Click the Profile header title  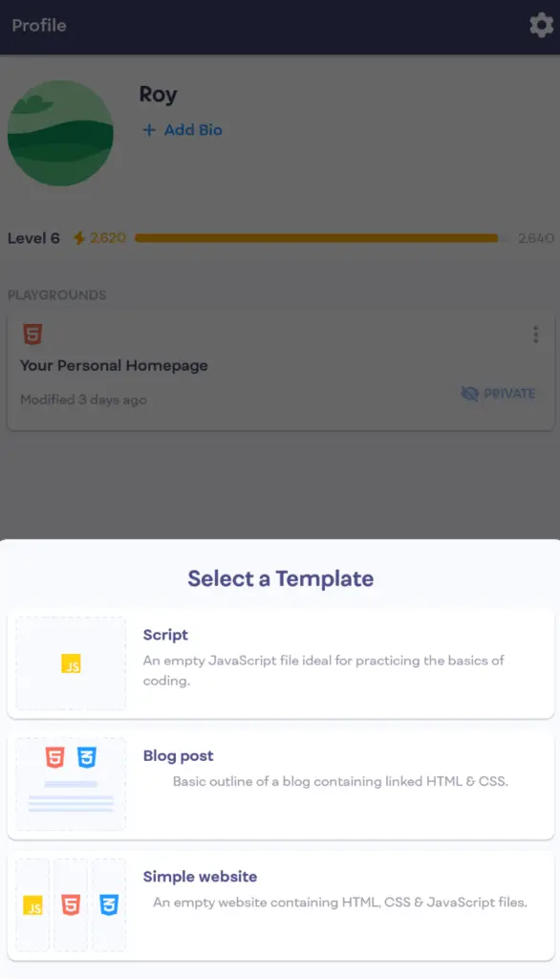pyautogui.click(x=39, y=25)
